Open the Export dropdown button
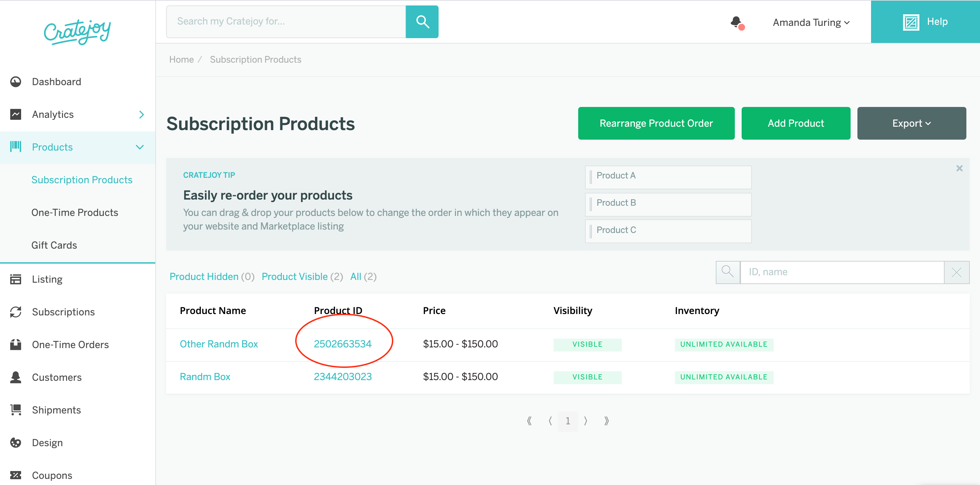The height and width of the screenshot is (485, 980). click(911, 123)
